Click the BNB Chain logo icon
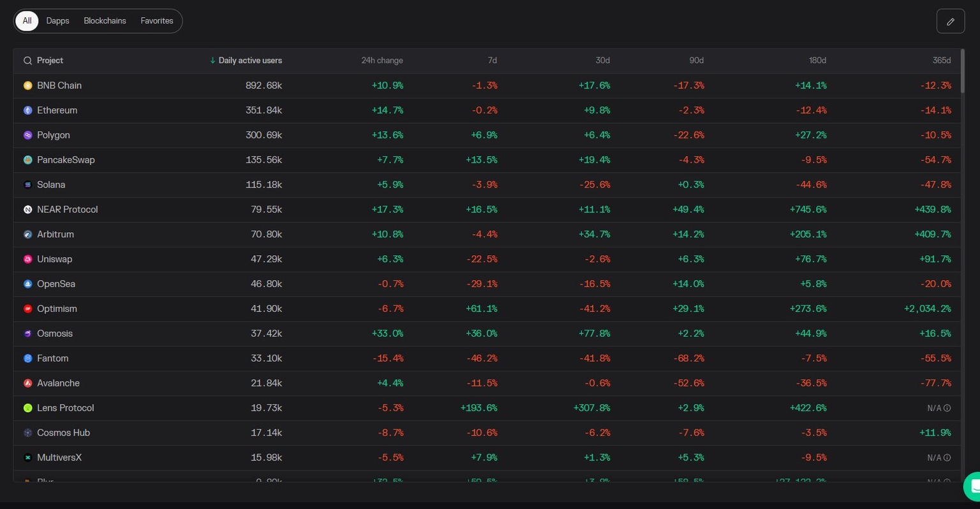 tap(27, 85)
